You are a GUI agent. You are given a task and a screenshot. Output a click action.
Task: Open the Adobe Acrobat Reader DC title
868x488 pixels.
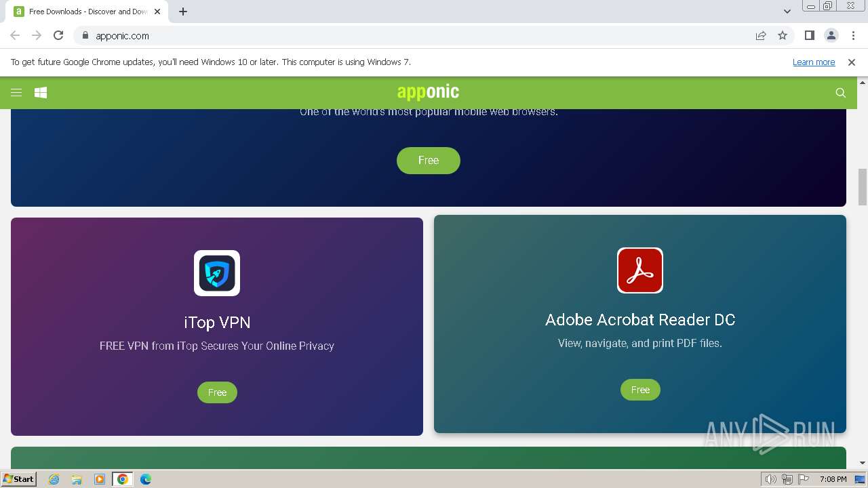640,320
